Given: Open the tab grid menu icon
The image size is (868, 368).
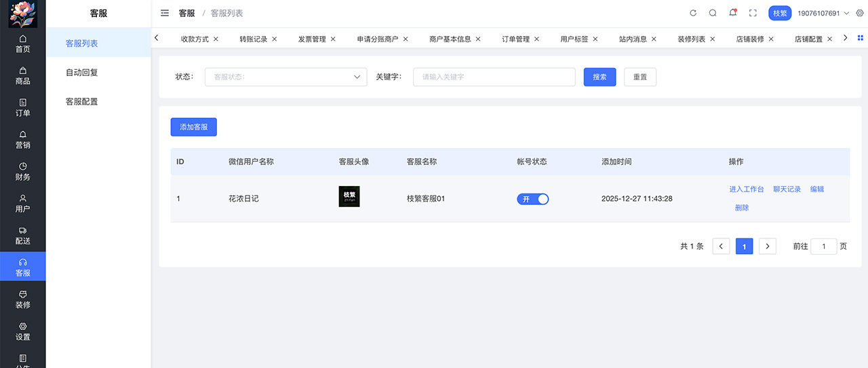Looking at the screenshot, I should [x=860, y=38].
